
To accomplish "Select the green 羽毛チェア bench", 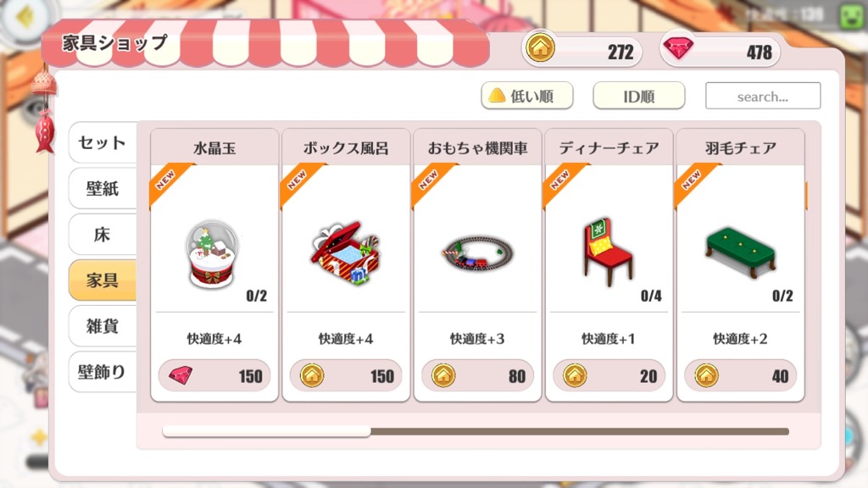I will point(740,252).
